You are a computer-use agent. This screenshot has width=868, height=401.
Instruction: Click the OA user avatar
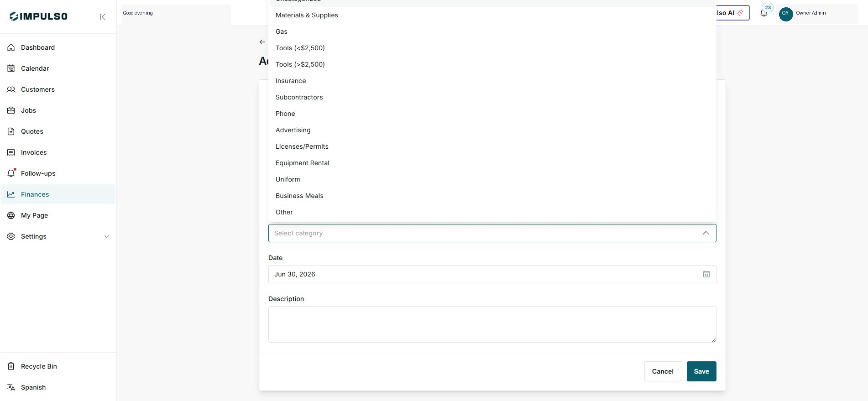[785, 13]
